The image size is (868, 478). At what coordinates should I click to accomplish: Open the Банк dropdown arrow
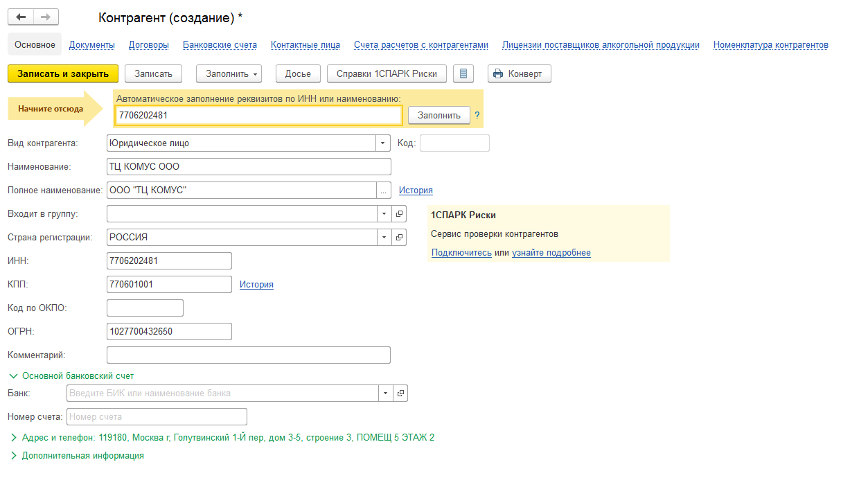click(384, 393)
